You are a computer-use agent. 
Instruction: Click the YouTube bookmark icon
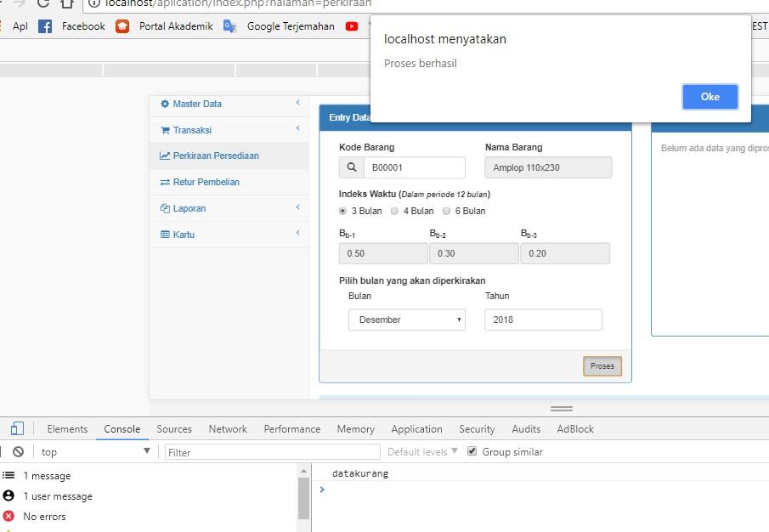click(x=352, y=26)
